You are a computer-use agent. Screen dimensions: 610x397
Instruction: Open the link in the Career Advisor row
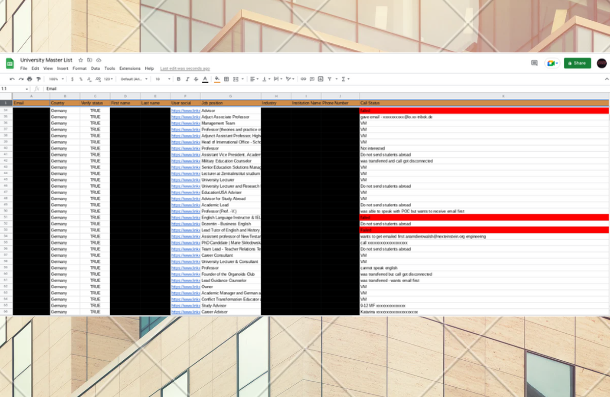[186, 312]
